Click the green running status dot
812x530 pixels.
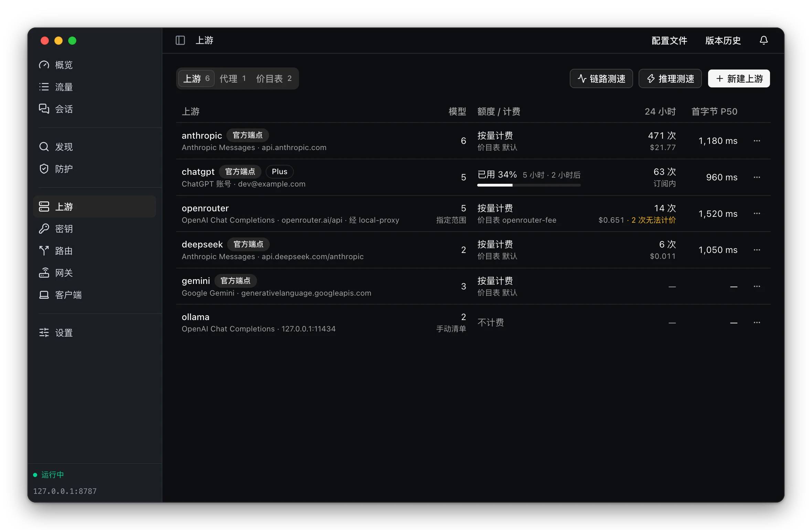tap(35, 475)
